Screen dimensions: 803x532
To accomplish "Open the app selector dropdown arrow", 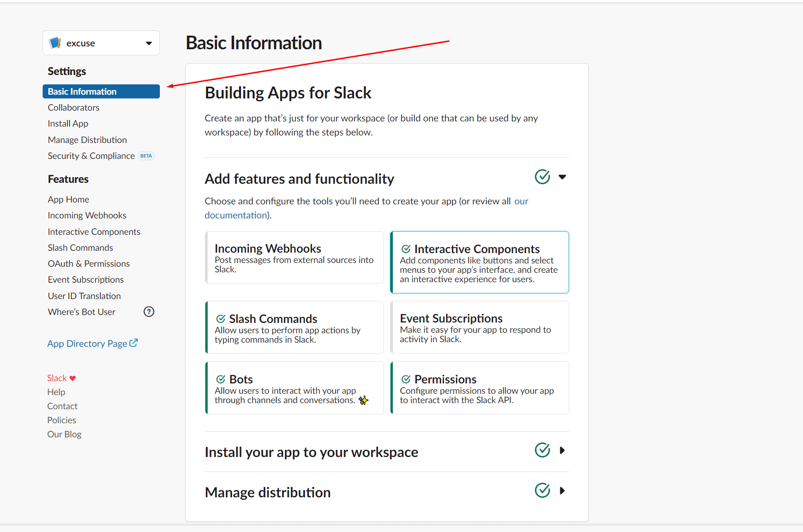I will 149,43.
